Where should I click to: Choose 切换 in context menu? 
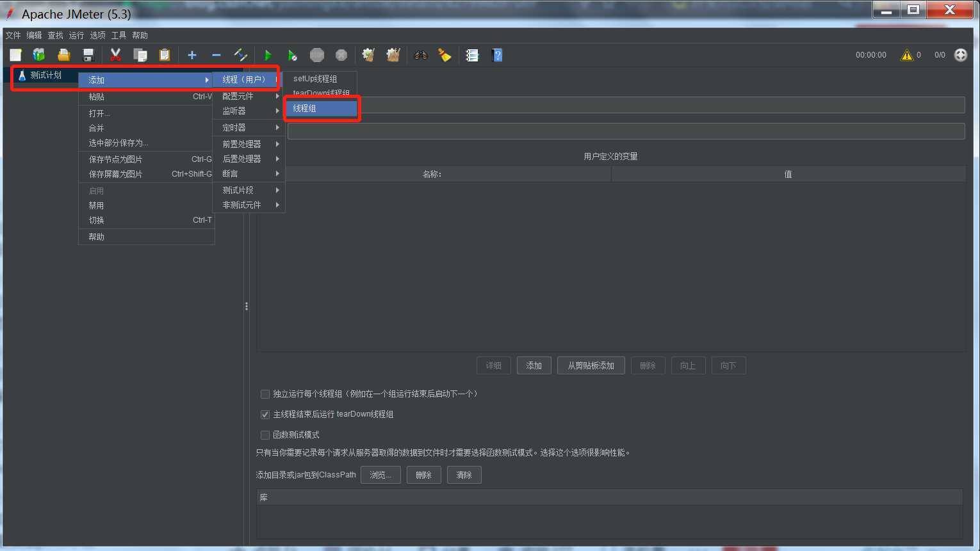(x=147, y=220)
